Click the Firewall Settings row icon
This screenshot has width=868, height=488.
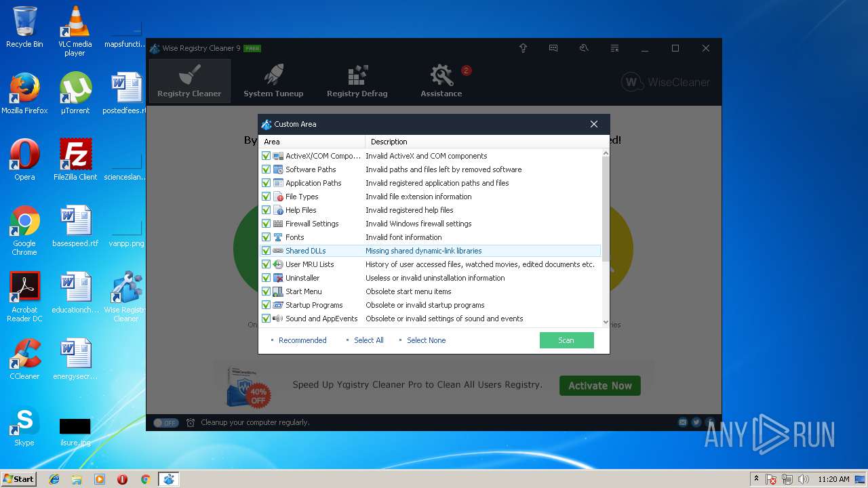tap(278, 224)
